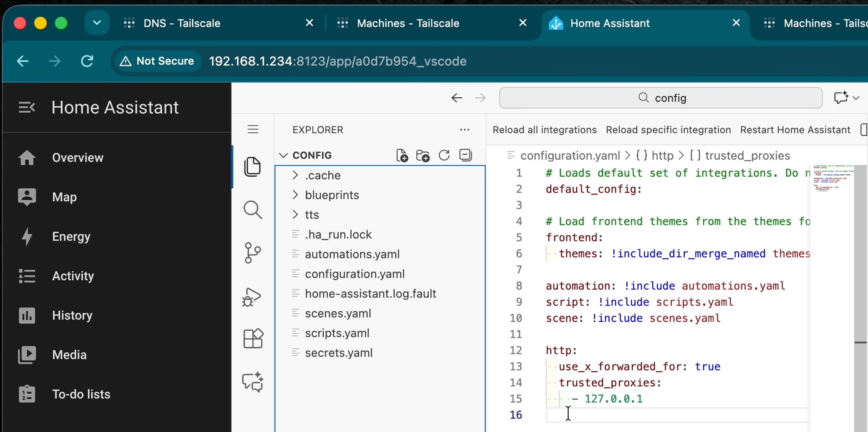This screenshot has height=432, width=868.
Task: Open the Copilot chat icon near search bar
Action: [x=841, y=98]
